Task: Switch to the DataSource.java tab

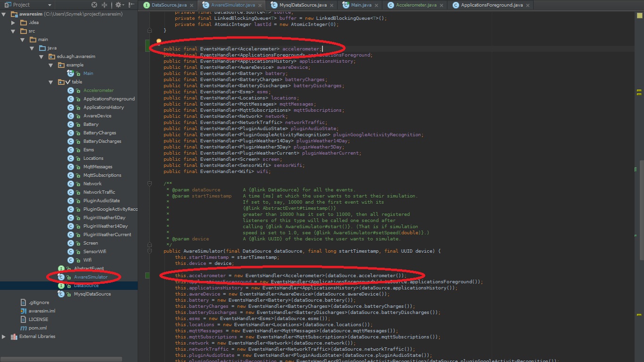Action: tap(169, 5)
